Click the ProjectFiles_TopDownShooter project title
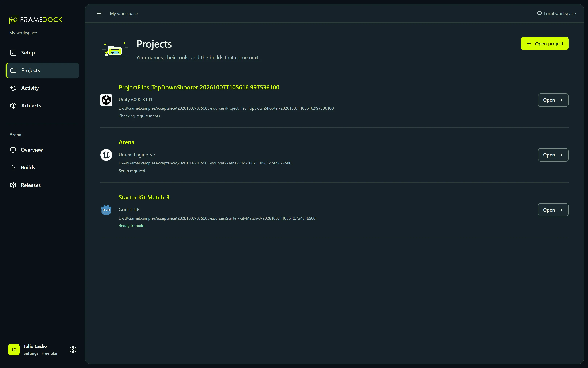 point(199,87)
